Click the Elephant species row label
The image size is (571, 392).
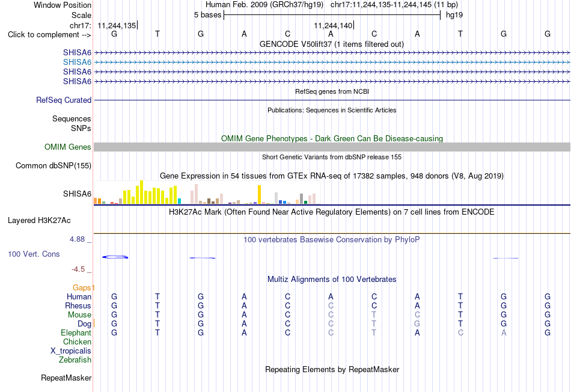point(76,332)
